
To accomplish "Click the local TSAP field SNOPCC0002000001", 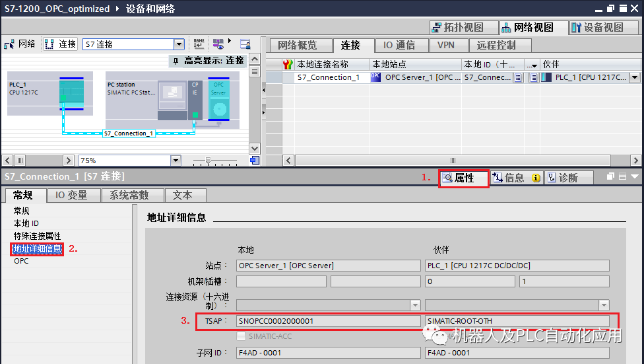I will tap(329, 321).
